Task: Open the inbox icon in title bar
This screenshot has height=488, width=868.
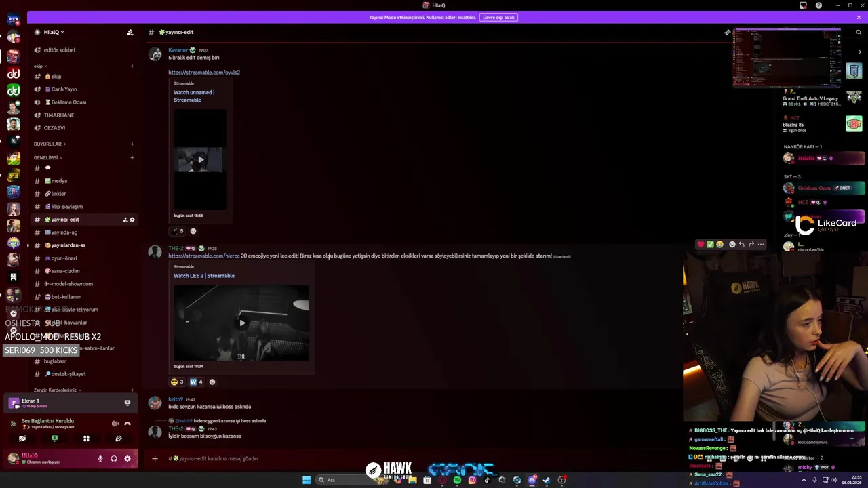Action: (x=803, y=5)
